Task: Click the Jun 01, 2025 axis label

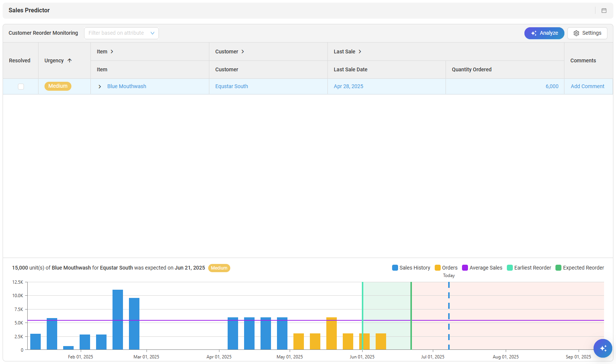Action: click(362, 357)
